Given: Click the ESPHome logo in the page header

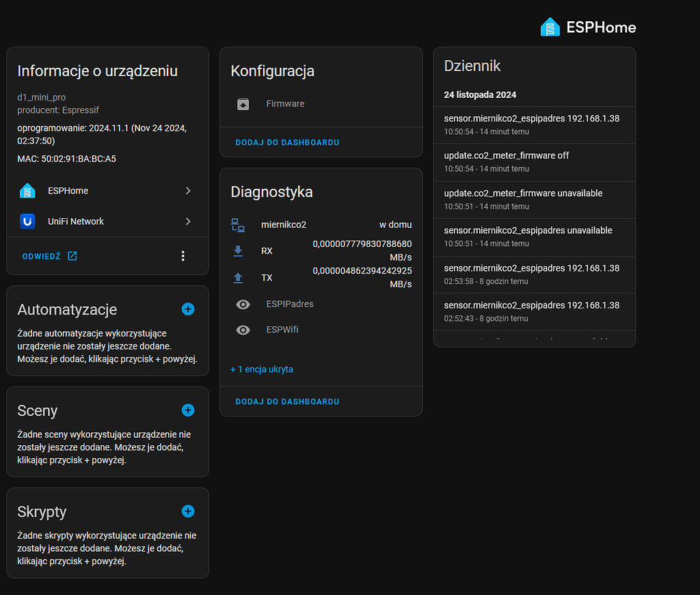Looking at the screenshot, I should pos(551,27).
